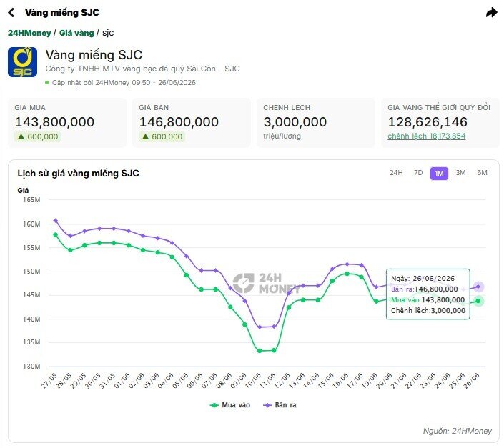Image resolution: width=504 pixels, height=448 pixels.
Task: Click the green buy-price up triangle
Action: pyautogui.click(x=21, y=136)
